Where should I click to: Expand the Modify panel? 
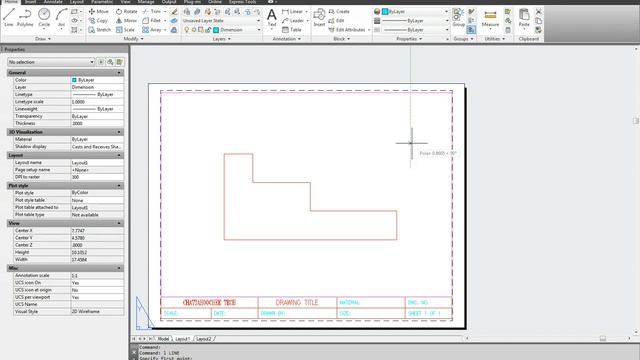(x=133, y=39)
